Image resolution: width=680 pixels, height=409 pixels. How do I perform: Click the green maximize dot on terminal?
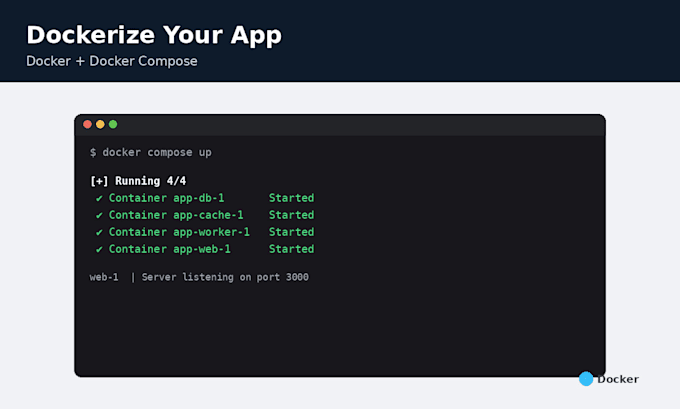pyautogui.click(x=113, y=124)
